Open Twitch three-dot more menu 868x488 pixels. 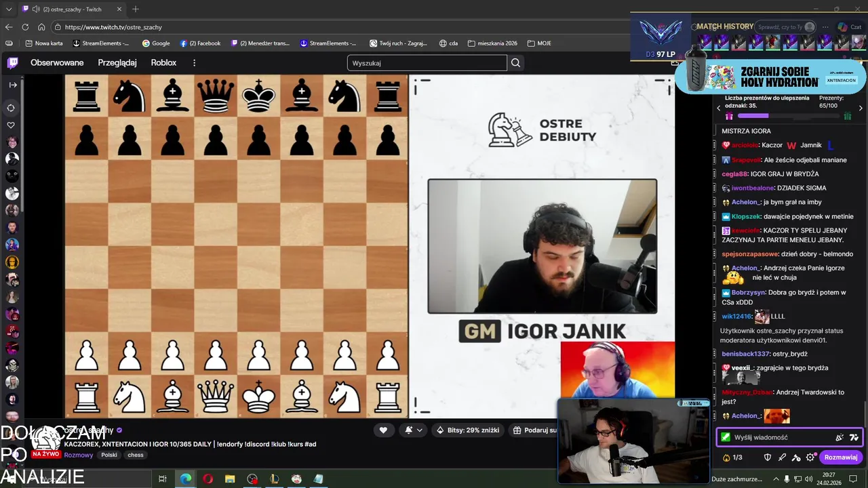(194, 63)
